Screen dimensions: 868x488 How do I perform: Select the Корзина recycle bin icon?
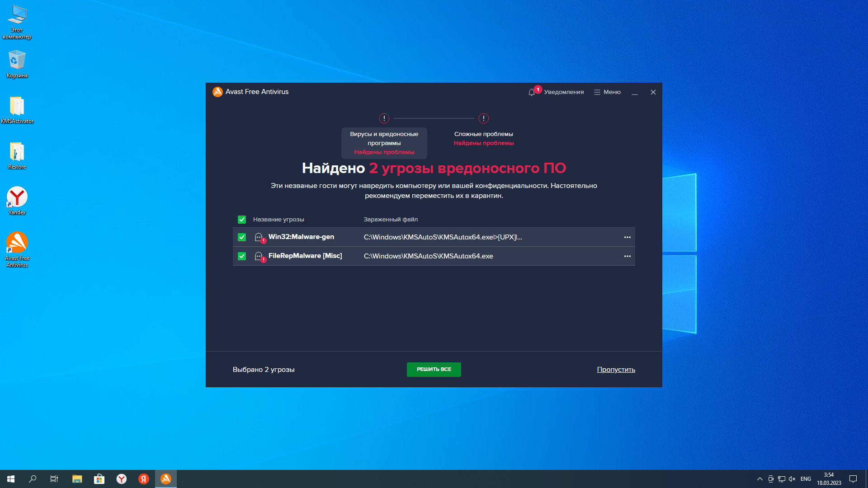click(17, 64)
